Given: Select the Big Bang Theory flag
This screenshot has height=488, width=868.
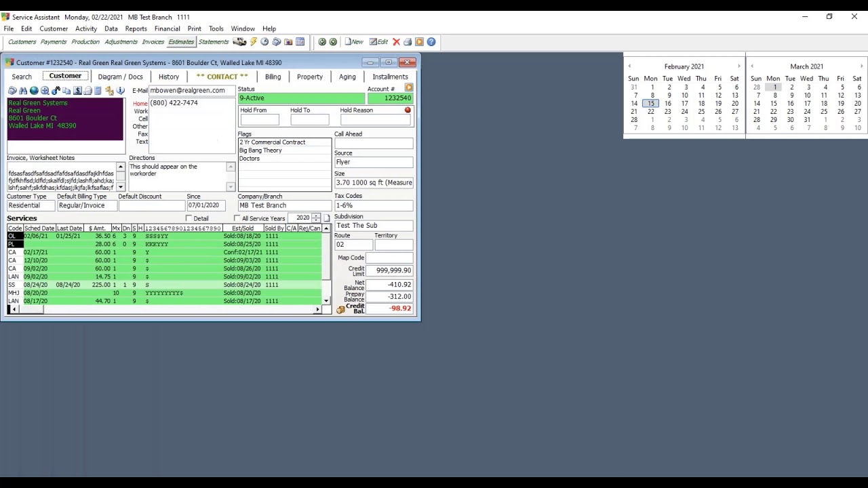Looking at the screenshot, I should click(284, 150).
